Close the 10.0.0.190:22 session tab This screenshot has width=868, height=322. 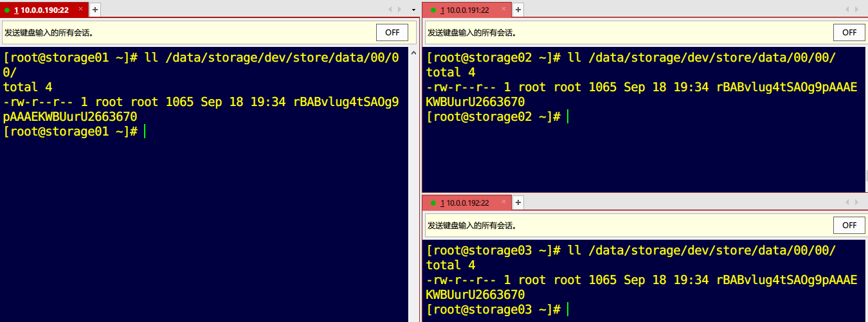click(80, 10)
